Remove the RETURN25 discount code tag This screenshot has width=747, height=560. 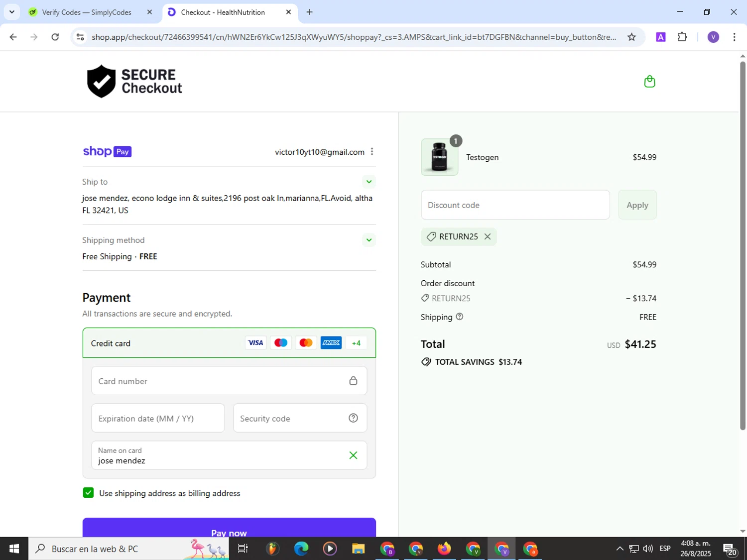(488, 236)
